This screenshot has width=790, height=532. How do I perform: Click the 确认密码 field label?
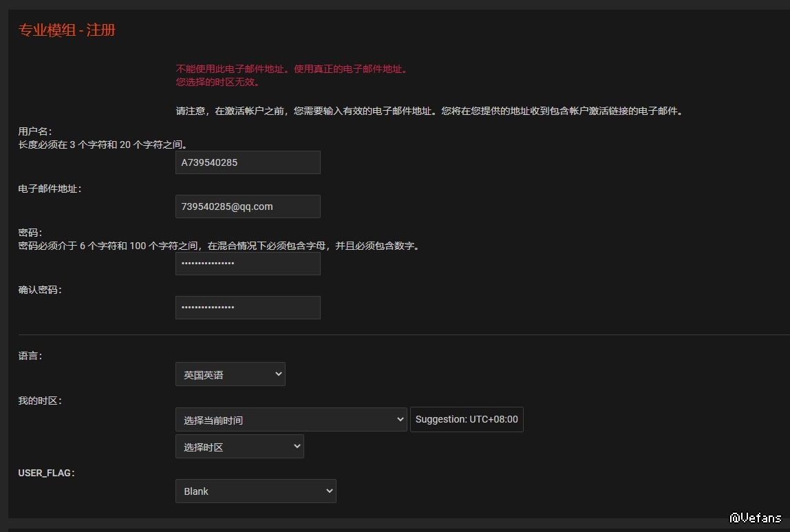[40, 290]
